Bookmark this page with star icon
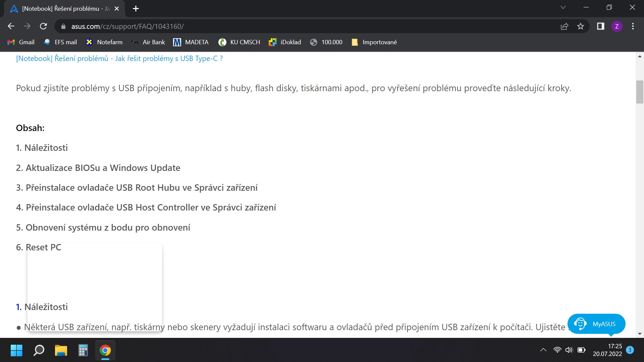This screenshot has width=644, height=362. pos(581,26)
